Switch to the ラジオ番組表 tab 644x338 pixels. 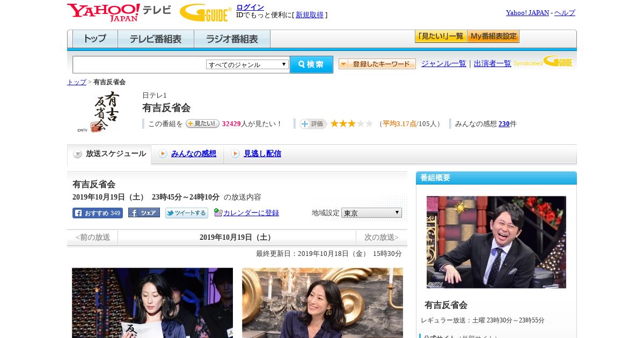click(232, 39)
